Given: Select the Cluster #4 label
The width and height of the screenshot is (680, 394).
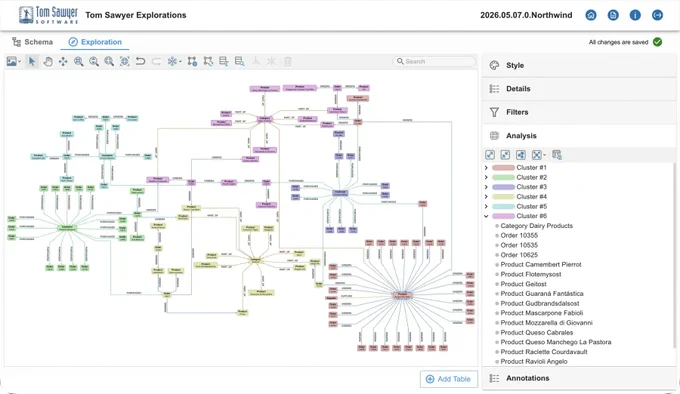Looking at the screenshot, I should pos(532,197).
